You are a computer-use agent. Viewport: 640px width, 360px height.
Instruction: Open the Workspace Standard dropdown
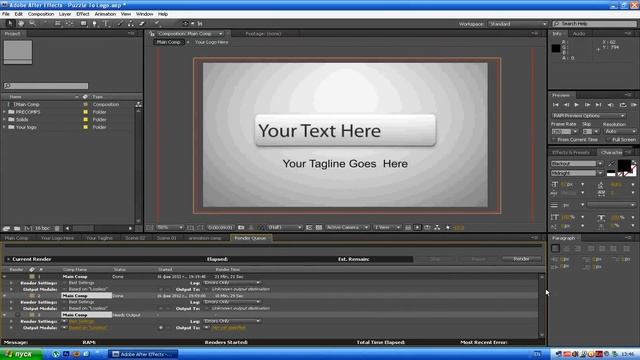pos(518,24)
